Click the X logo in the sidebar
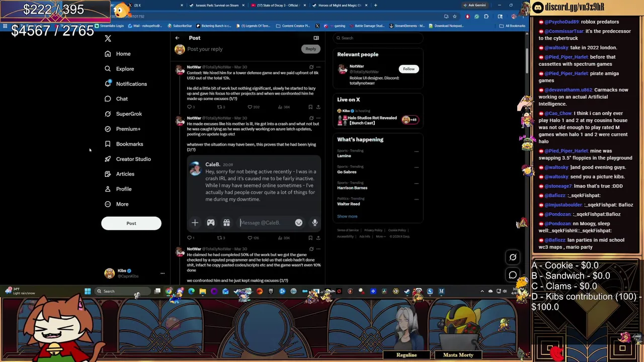 pos(108,38)
